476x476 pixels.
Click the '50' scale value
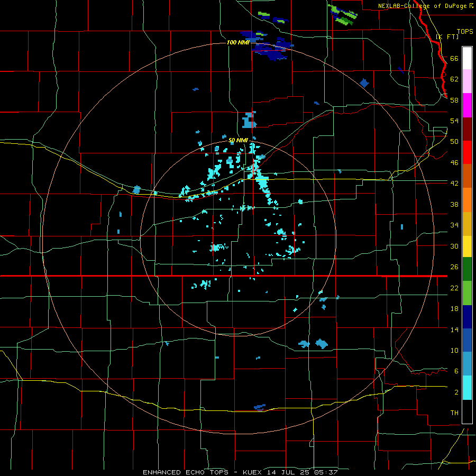coord(454,142)
